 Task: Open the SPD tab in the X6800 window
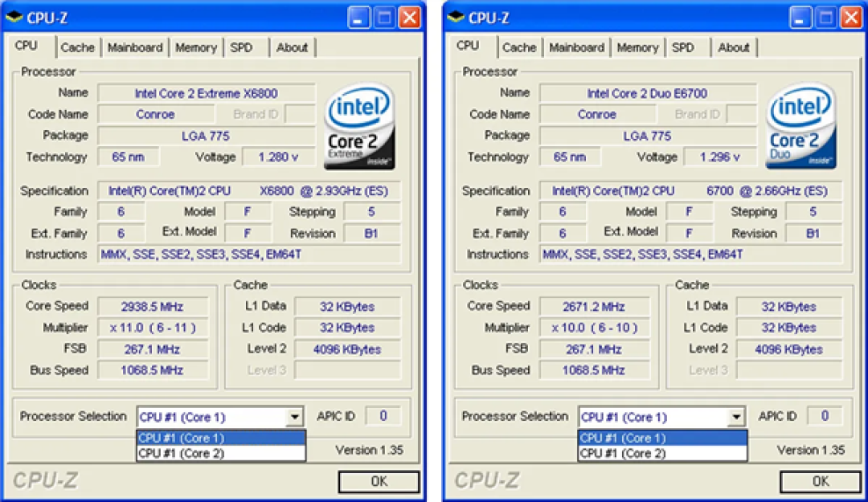241,47
